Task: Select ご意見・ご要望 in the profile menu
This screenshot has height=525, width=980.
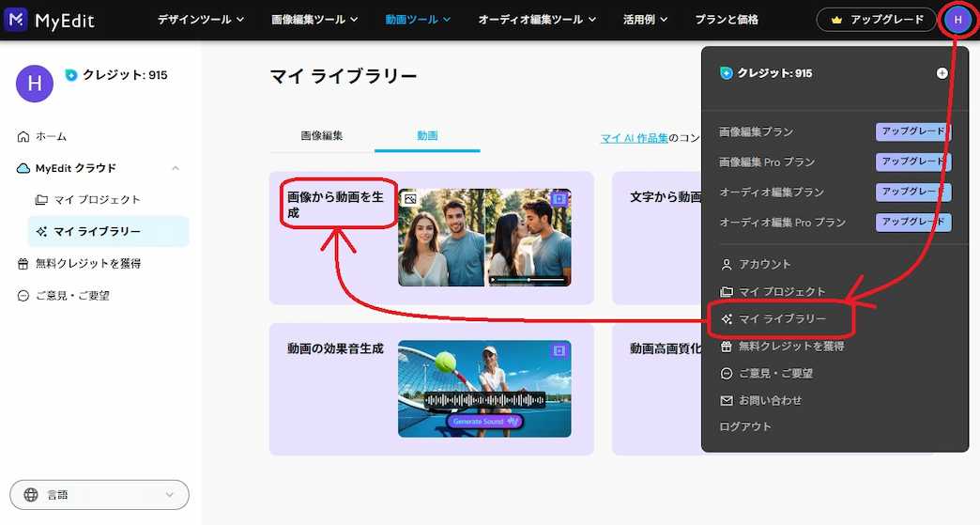Action: pyautogui.click(x=775, y=374)
